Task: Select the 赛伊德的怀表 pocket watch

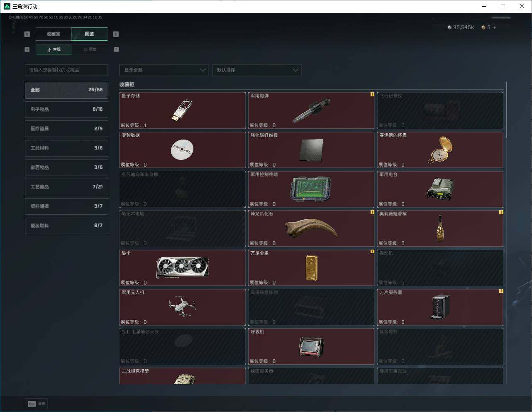Action: coord(440,150)
